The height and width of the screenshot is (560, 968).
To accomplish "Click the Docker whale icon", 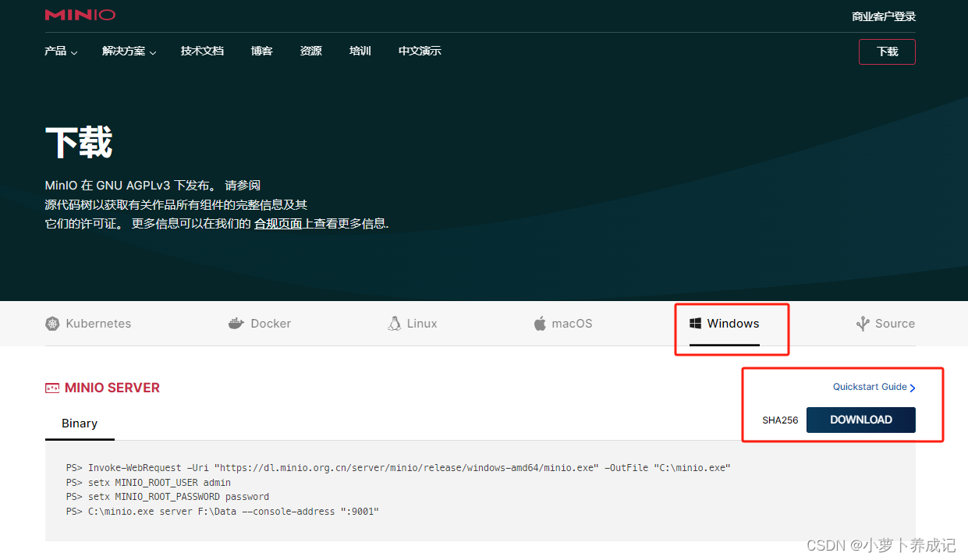I will [x=236, y=324].
